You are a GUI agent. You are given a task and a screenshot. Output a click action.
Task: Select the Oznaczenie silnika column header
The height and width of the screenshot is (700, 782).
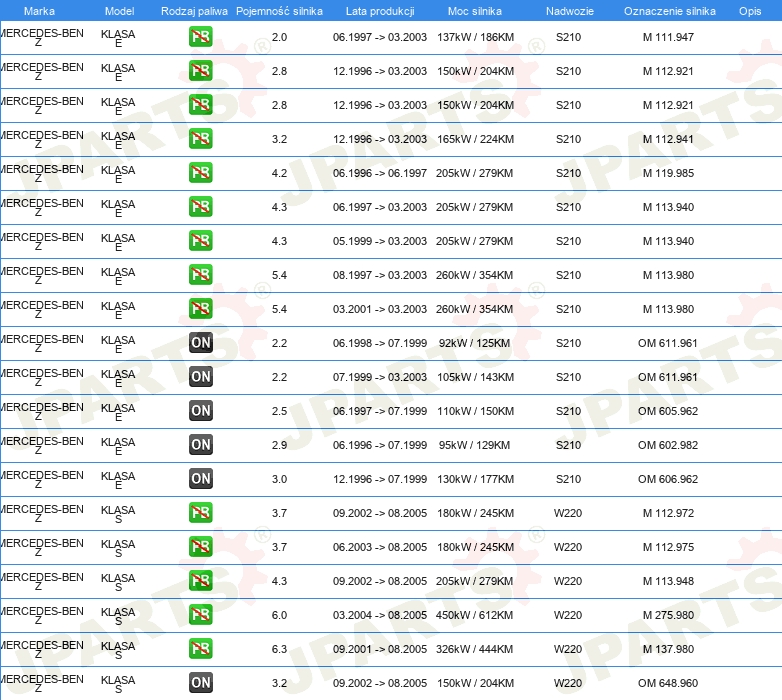(x=669, y=10)
